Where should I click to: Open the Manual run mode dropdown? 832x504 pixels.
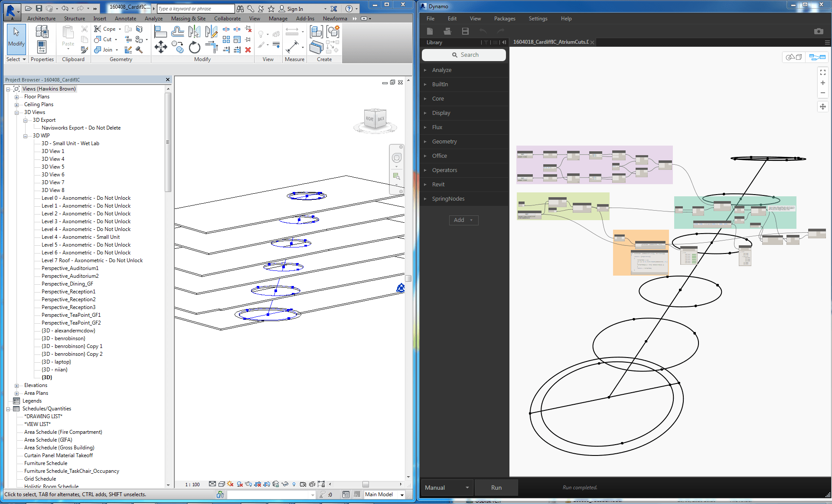(x=447, y=488)
